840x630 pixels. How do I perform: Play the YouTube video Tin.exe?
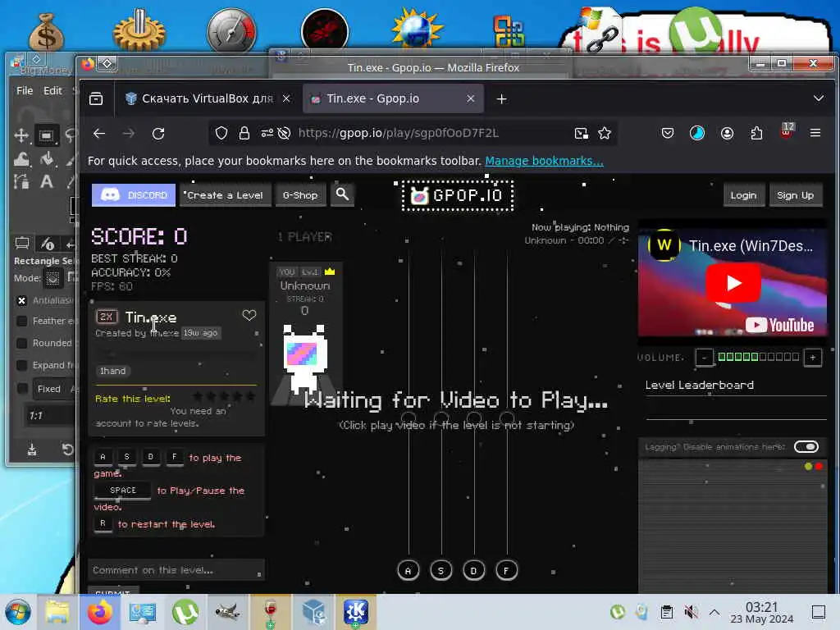pos(733,283)
